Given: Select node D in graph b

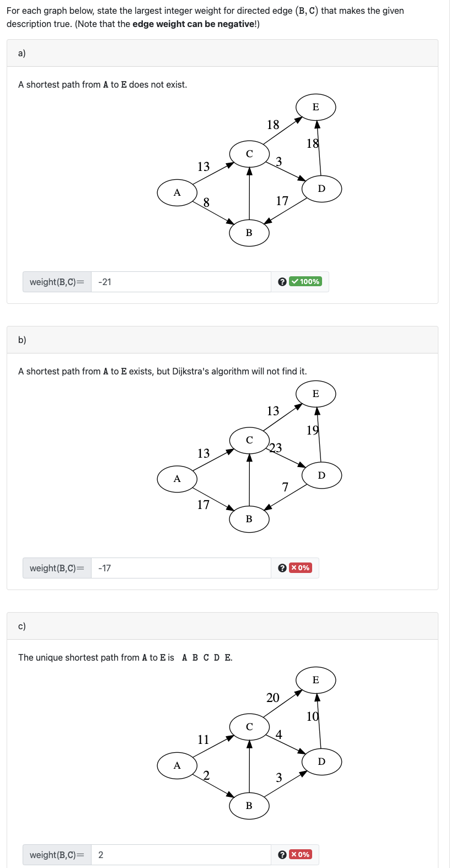Looking at the screenshot, I should pos(322,475).
